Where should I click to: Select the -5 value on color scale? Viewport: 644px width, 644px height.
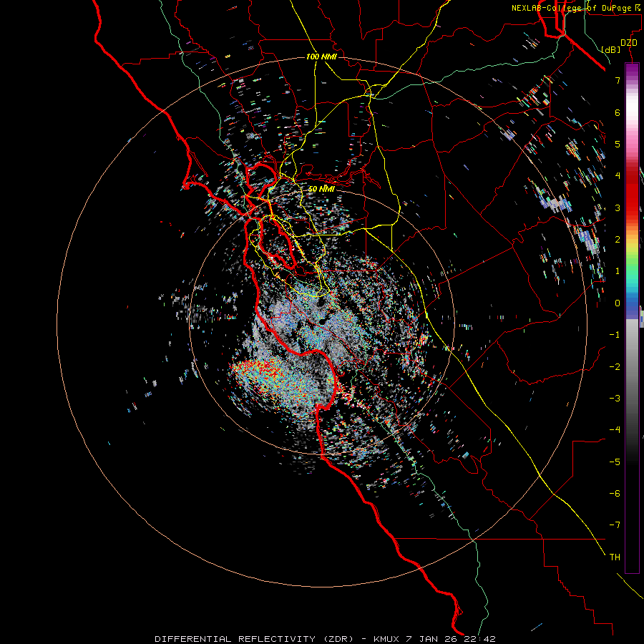pos(615,462)
